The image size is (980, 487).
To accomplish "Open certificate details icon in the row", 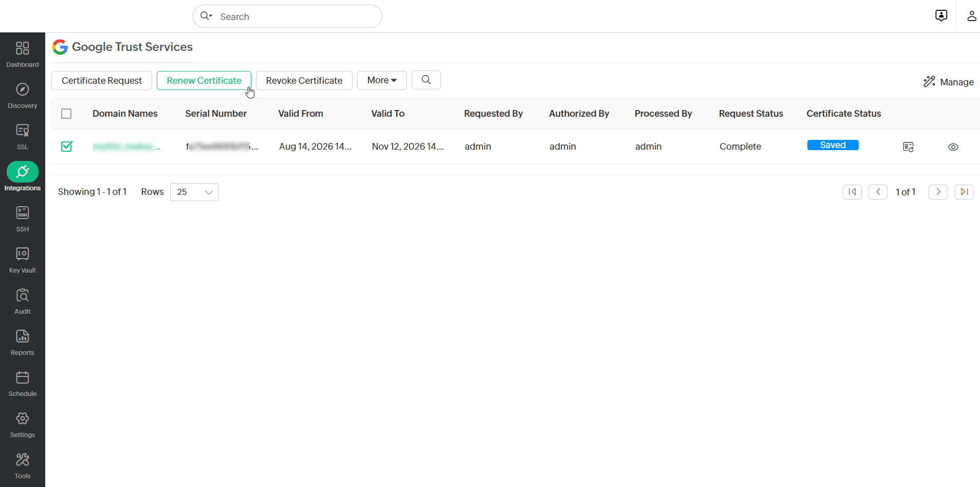I will (908, 147).
